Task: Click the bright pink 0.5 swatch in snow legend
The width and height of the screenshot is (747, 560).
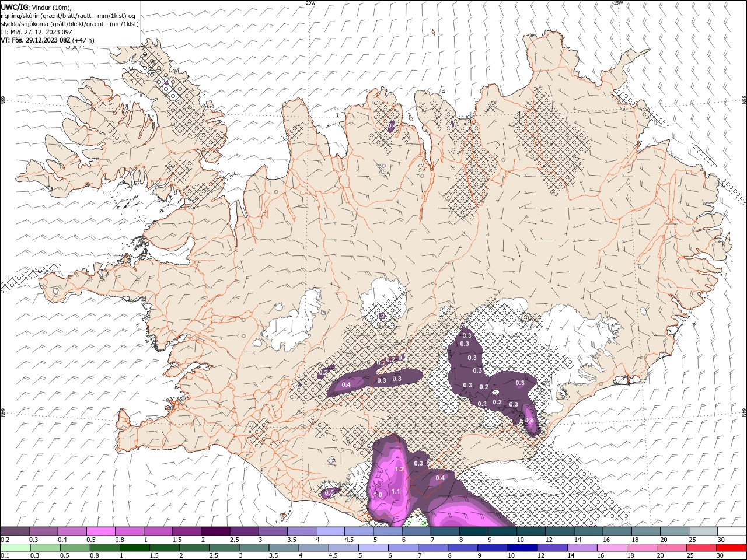Action: (x=101, y=531)
